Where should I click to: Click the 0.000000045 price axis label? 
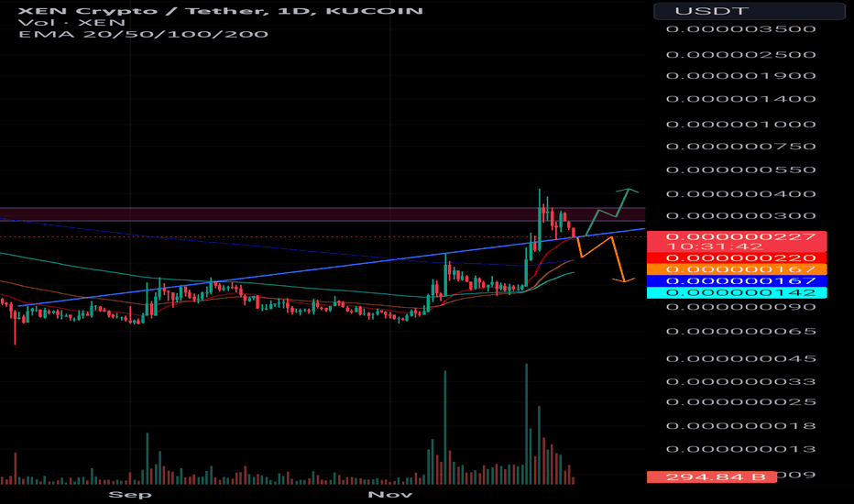(740, 358)
